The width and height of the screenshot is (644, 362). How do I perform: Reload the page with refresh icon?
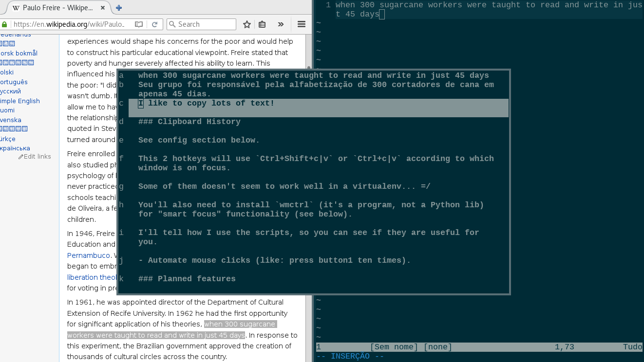coord(154,24)
